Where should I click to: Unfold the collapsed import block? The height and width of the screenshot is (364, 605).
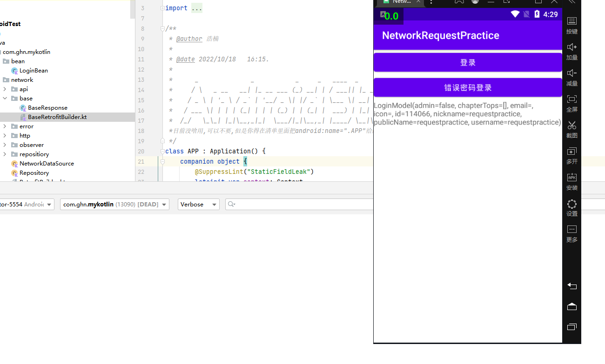(x=162, y=8)
